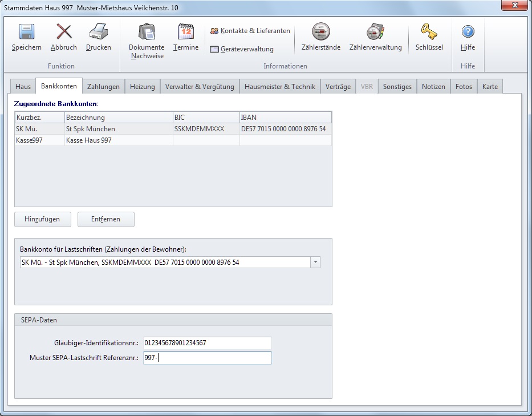The height and width of the screenshot is (416, 532).
Task: Click the IBAN column header
Action: tap(285, 118)
